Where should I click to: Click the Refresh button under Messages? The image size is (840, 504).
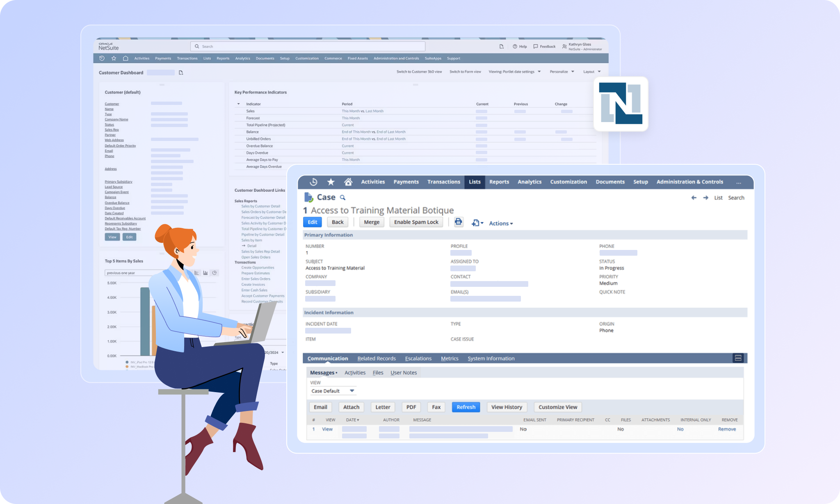[x=466, y=407]
